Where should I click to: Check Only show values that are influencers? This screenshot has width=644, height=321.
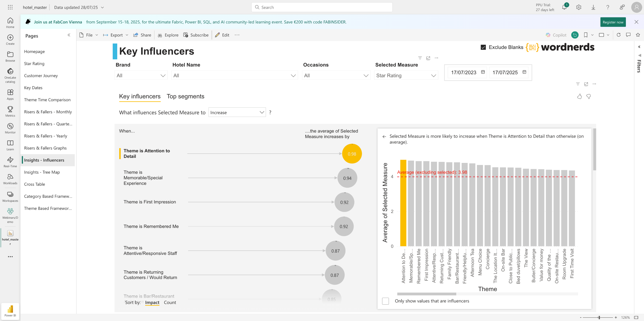pyautogui.click(x=385, y=301)
